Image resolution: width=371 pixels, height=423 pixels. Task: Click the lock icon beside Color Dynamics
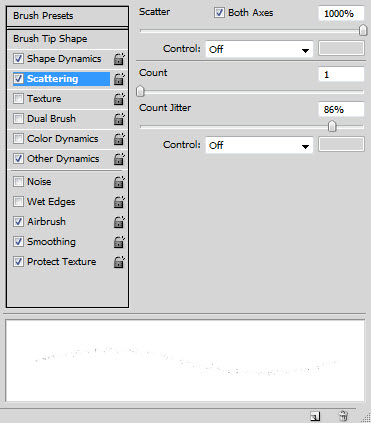119,139
